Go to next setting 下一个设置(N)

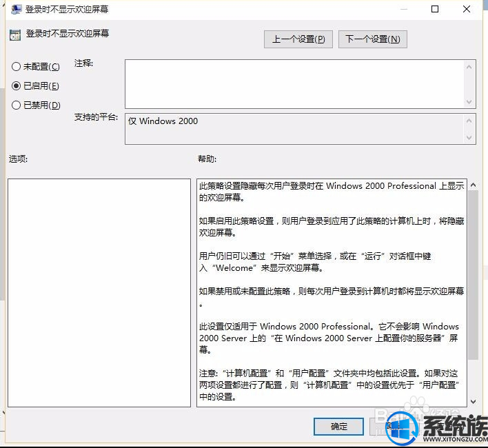click(x=372, y=39)
